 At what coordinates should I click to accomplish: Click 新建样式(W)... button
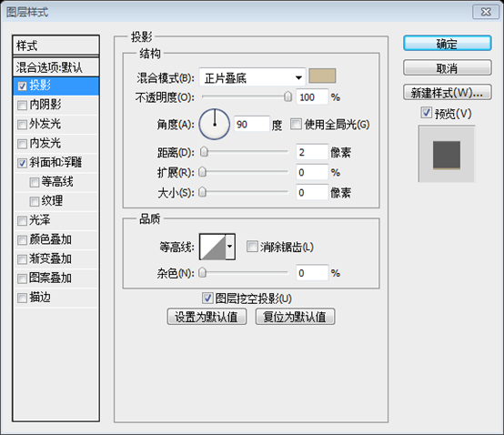point(447,93)
